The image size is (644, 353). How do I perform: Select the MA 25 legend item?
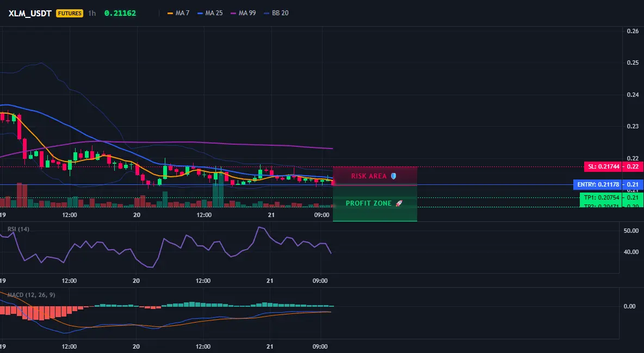(210, 13)
